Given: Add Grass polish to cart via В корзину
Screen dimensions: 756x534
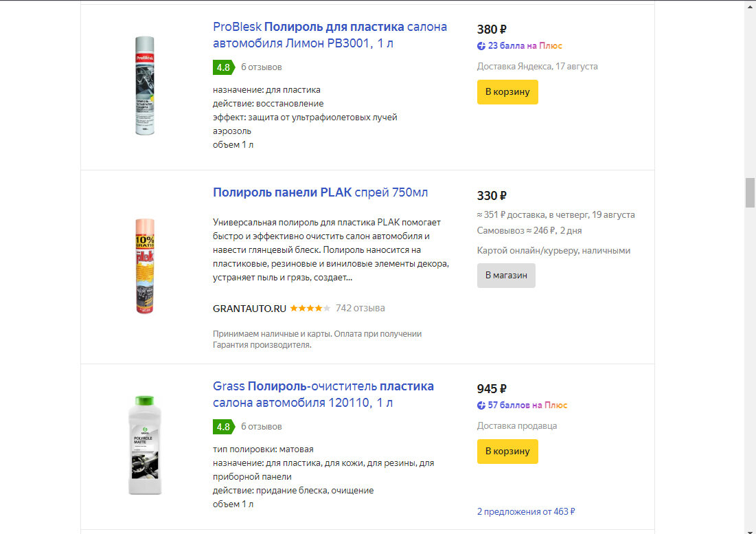Looking at the screenshot, I should click(x=507, y=452).
